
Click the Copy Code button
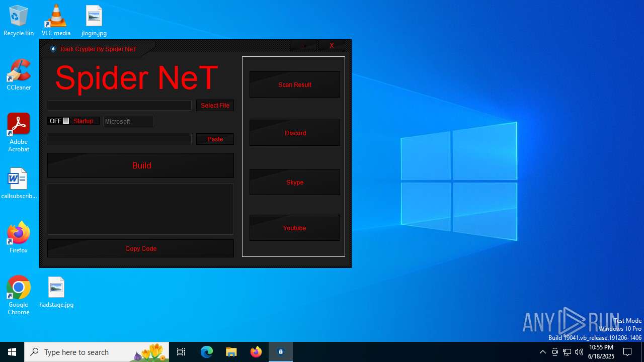tap(141, 248)
